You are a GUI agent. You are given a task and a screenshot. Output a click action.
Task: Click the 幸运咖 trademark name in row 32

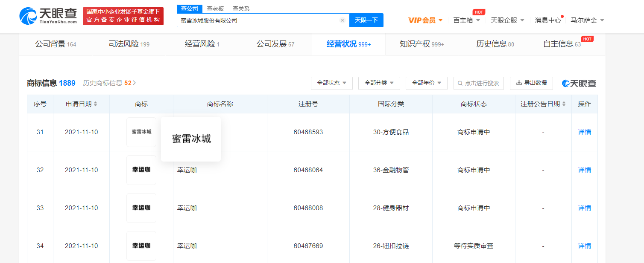click(187, 170)
